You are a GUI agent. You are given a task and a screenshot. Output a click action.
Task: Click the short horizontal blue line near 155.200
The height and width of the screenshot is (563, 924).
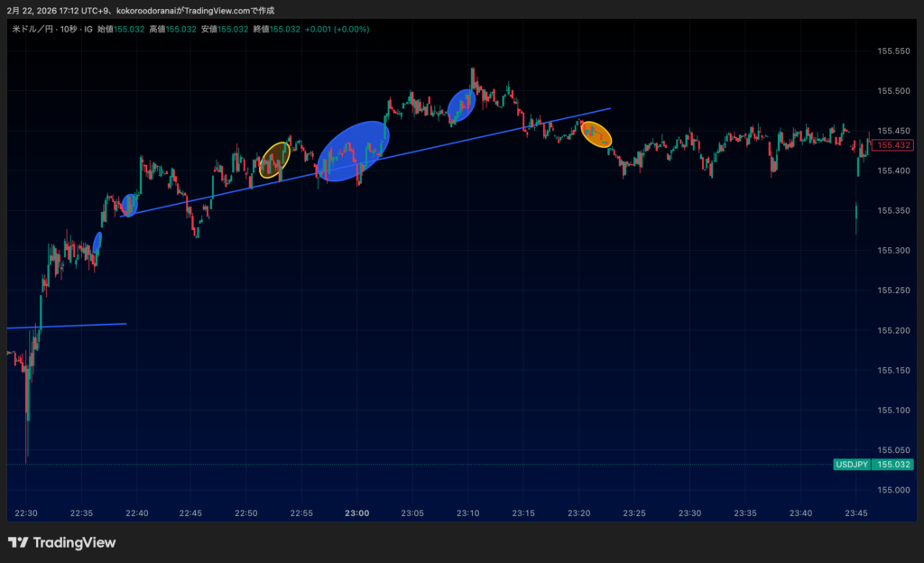[x=72, y=325]
